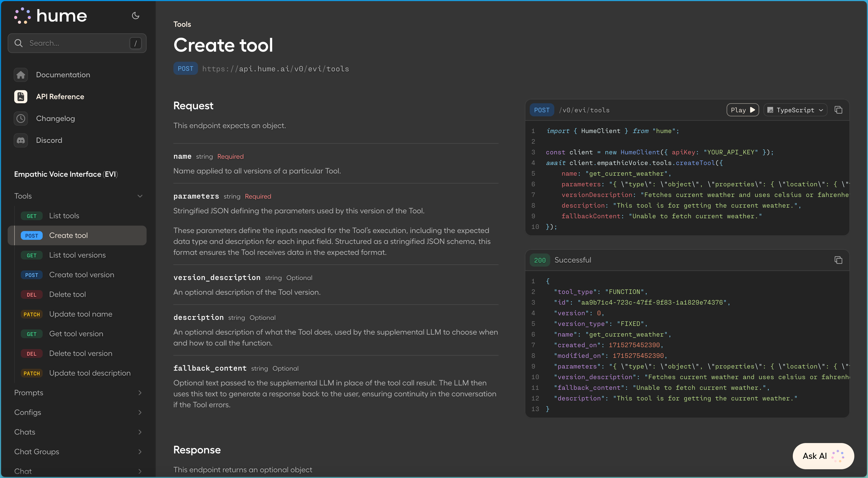Open Create tool version endpoint

tap(81, 275)
